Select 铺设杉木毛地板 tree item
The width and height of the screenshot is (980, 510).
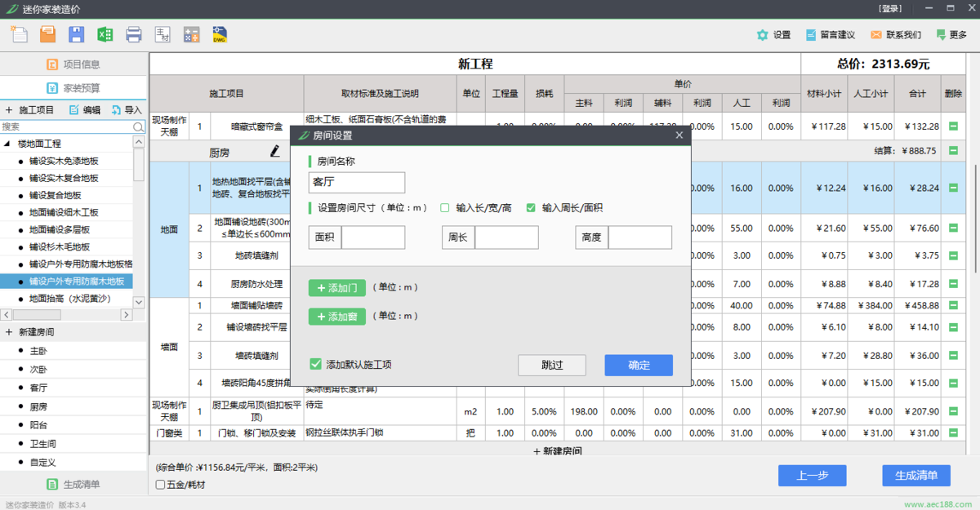[59, 246]
